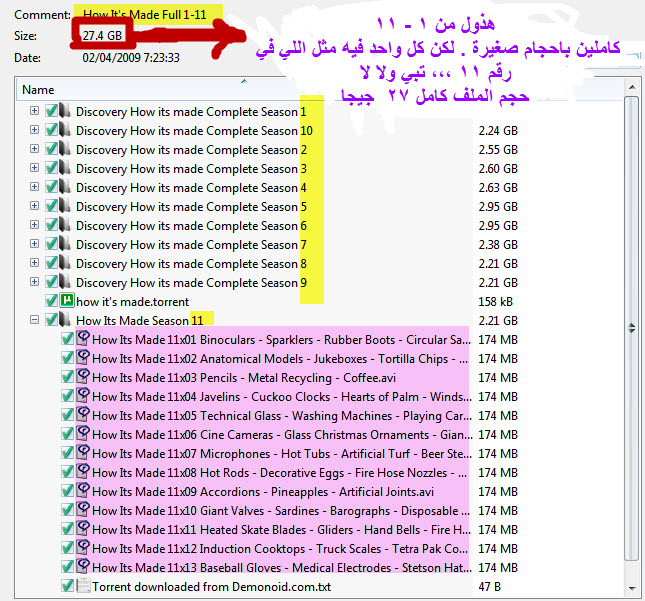Uncheck the 11x07 Microphones file checkbox
The width and height of the screenshot is (645, 601).
pos(67,452)
